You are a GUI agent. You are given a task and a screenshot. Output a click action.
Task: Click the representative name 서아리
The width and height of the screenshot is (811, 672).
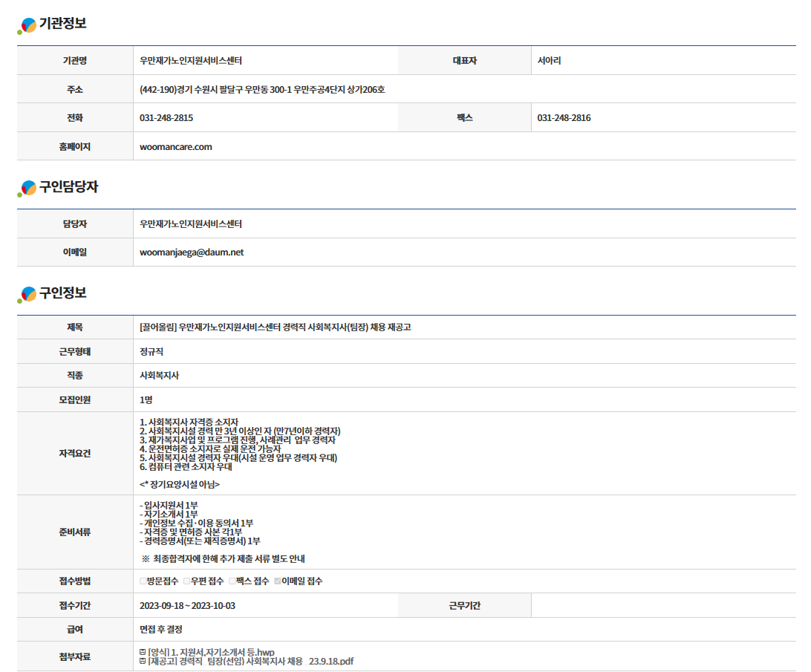pyautogui.click(x=550, y=61)
